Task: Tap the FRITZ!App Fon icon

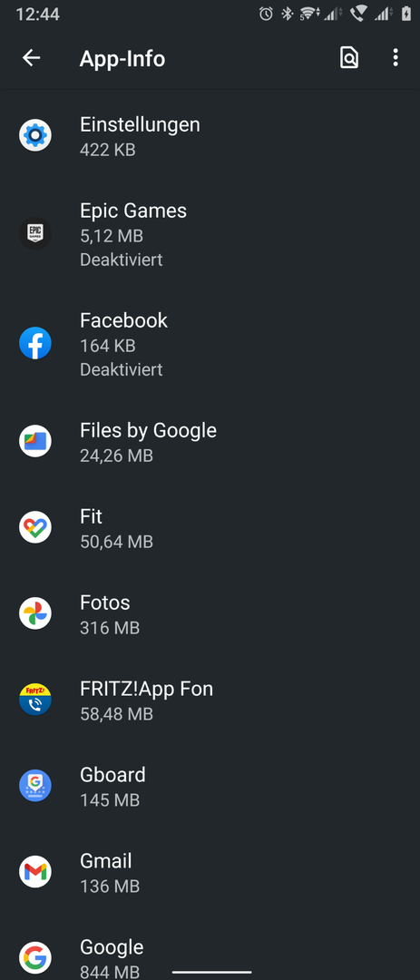Action: [x=35, y=700]
